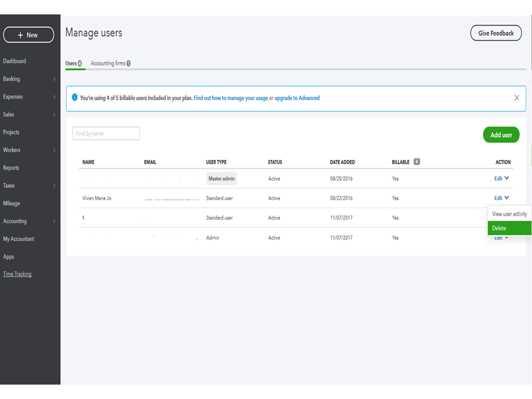Image resolution: width=532 pixels, height=399 pixels.
Task: Click the Find by name search field
Action: tap(106, 134)
